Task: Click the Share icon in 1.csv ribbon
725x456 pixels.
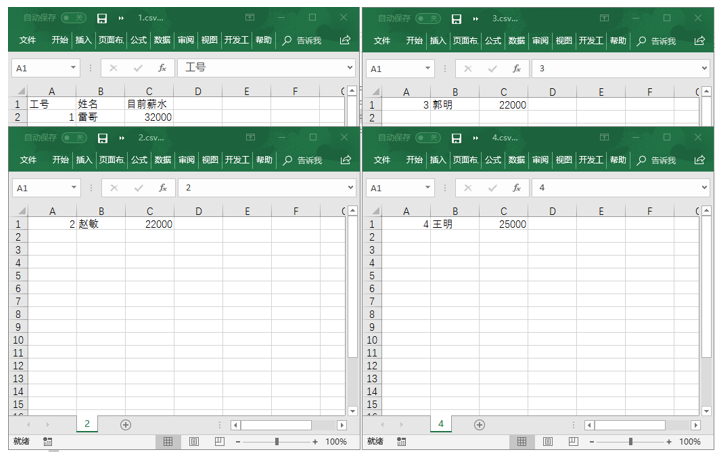Action: coord(345,40)
